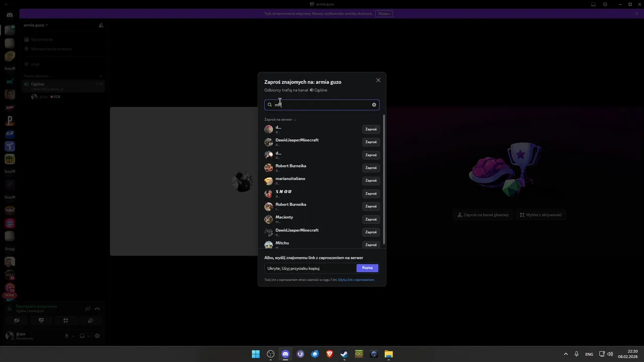Select the Mitchu name text
This screenshot has height=362, width=644.
282,243
